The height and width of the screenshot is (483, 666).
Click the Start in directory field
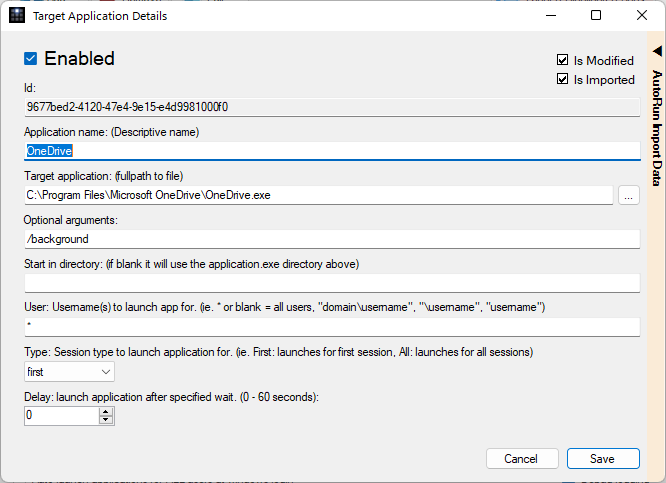pyautogui.click(x=332, y=283)
